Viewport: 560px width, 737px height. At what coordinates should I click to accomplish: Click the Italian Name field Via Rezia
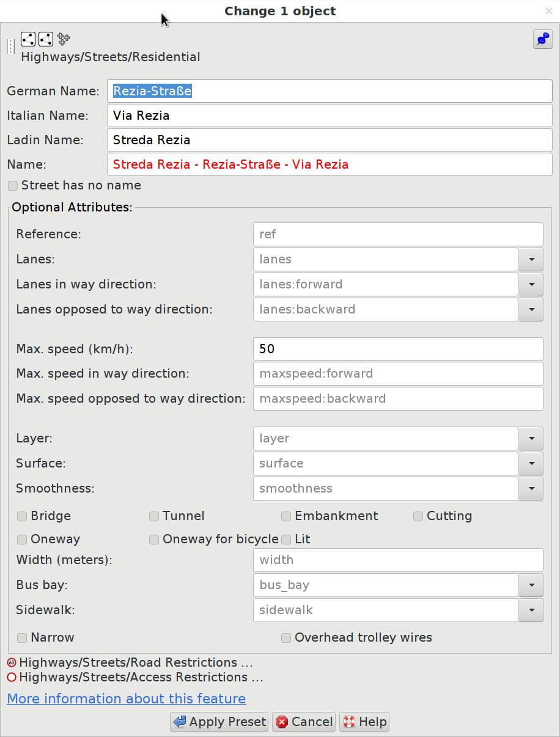[330, 116]
